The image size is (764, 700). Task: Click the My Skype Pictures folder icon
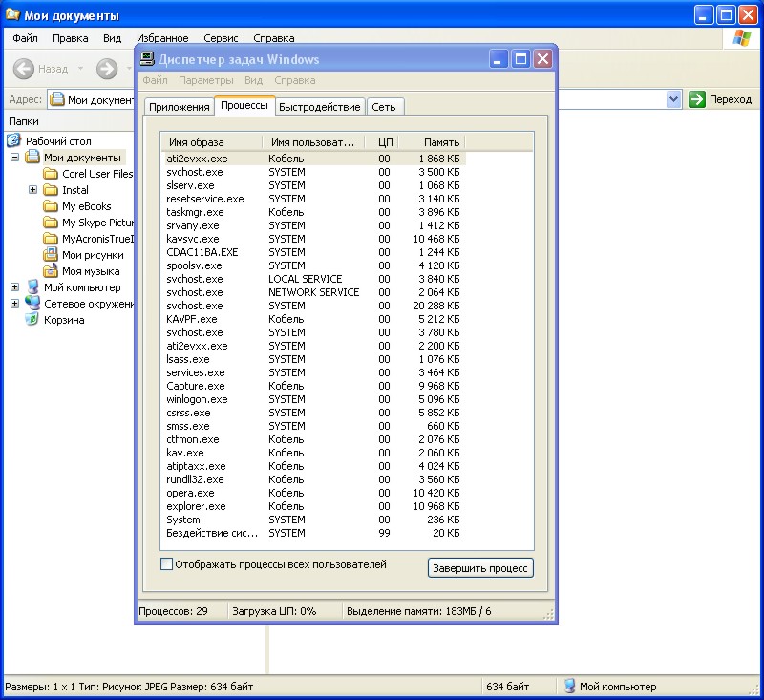click(51, 223)
